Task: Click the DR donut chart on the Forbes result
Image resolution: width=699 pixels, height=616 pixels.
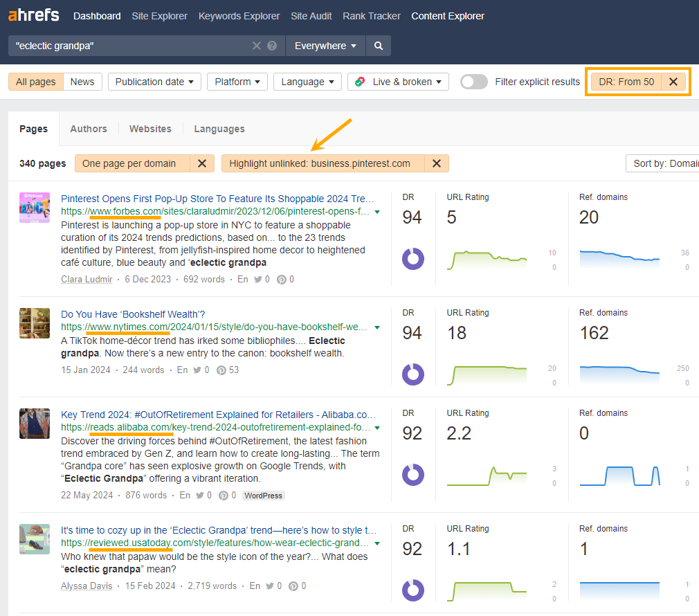Action: coord(412,258)
